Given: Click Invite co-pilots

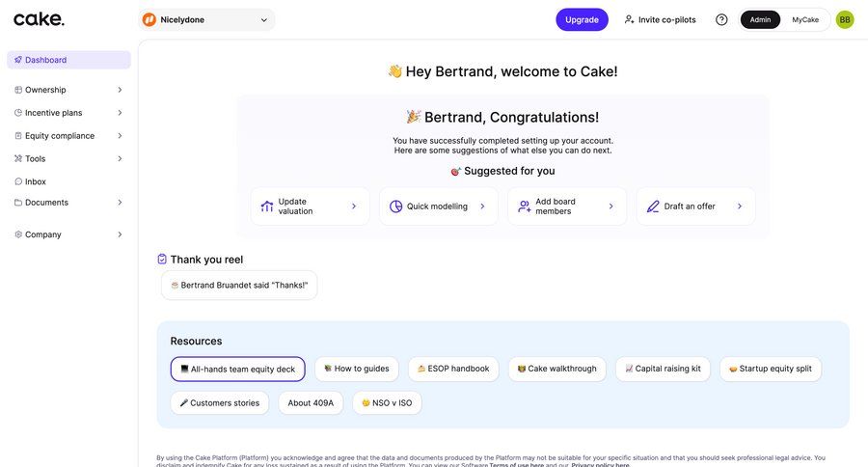Looking at the screenshot, I should tap(660, 19).
